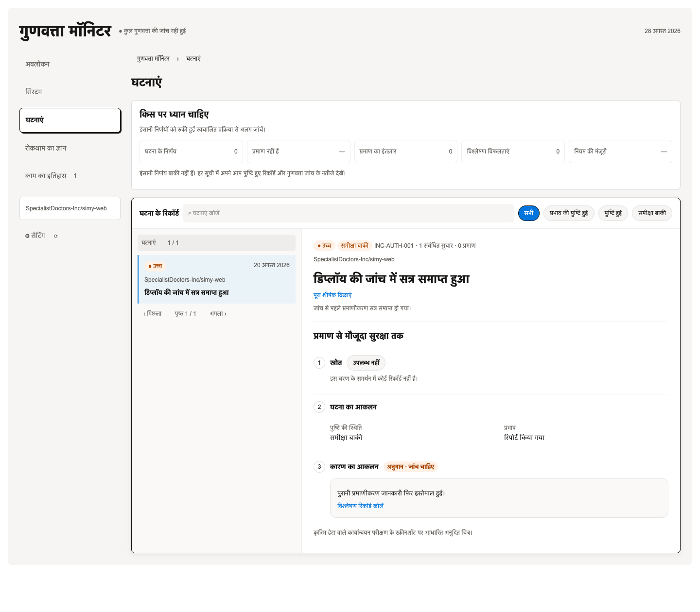Click step 1 circle for स्रोत
Image resolution: width=700 pixels, height=612 pixels.
pyautogui.click(x=319, y=363)
